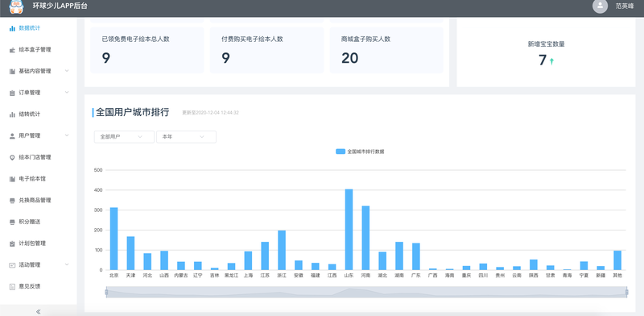Click the 河南 bar in chart
Screen dimensions: 644x316
(x=365, y=238)
